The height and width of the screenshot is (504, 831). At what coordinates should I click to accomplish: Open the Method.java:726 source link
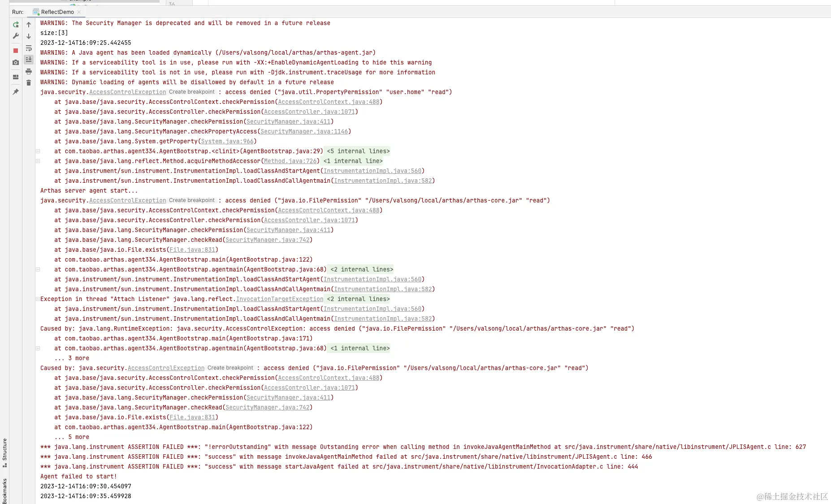pyautogui.click(x=290, y=161)
